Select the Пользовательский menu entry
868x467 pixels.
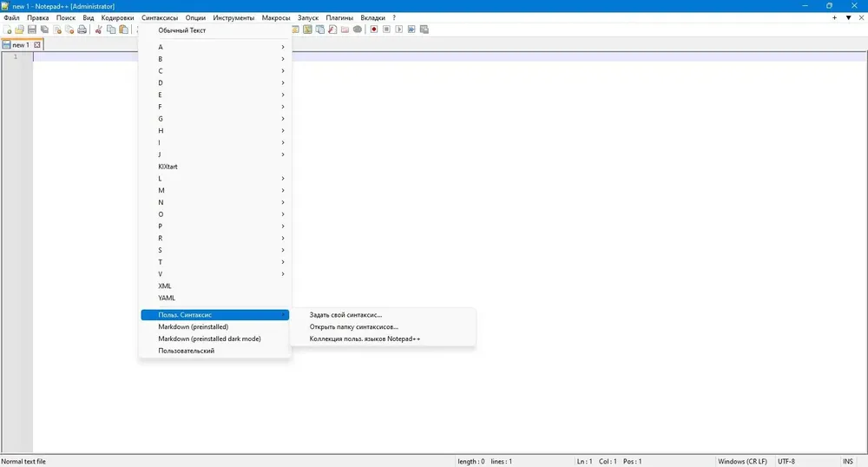pyautogui.click(x=214, y=351)
